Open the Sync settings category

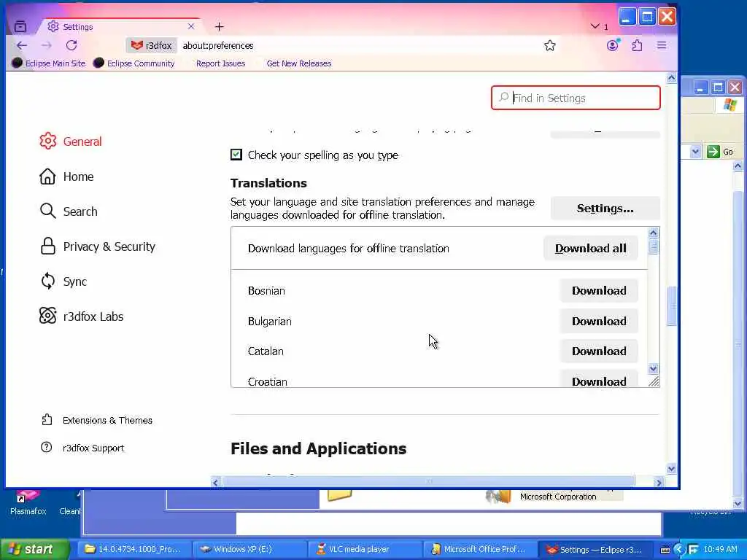[x=63, y=281]
